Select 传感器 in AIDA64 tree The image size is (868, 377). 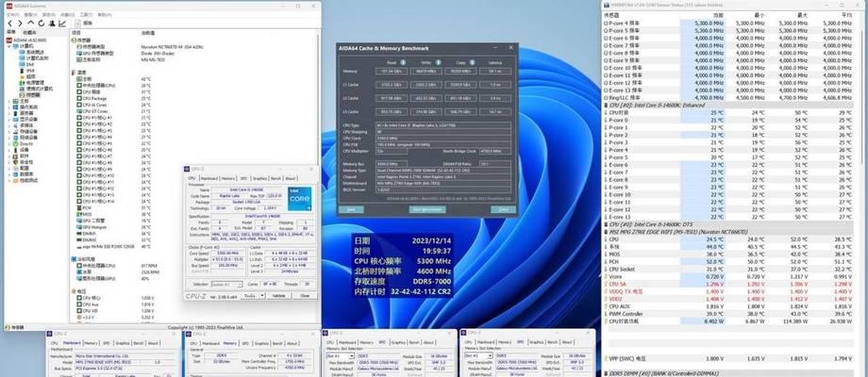(x=33, y=95)
